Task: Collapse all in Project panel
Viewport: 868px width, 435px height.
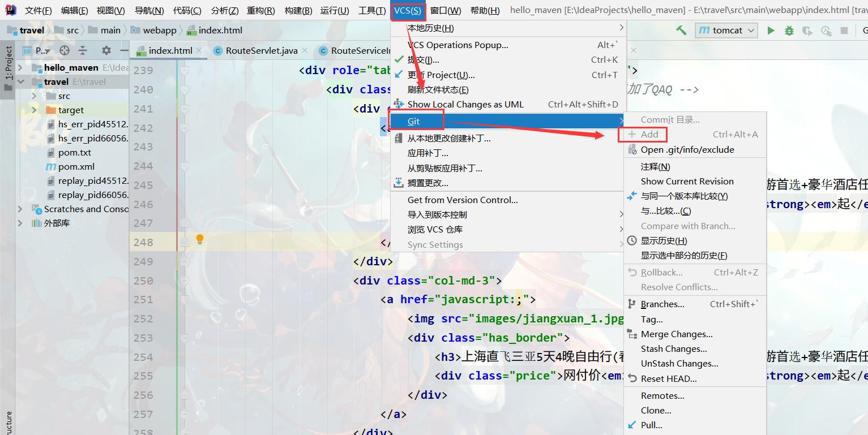Action: pos(83,50)
